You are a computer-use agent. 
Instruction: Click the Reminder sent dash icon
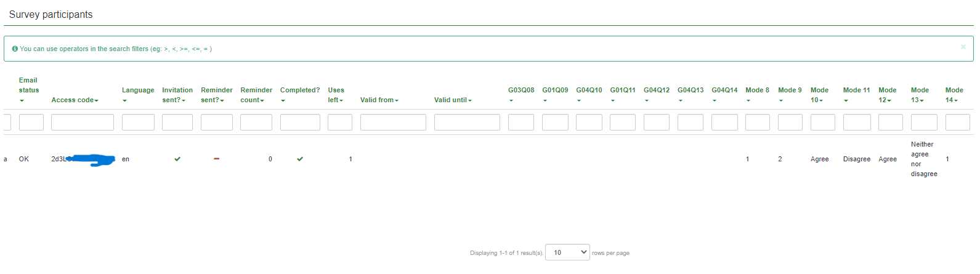click(x=216, y=159)
